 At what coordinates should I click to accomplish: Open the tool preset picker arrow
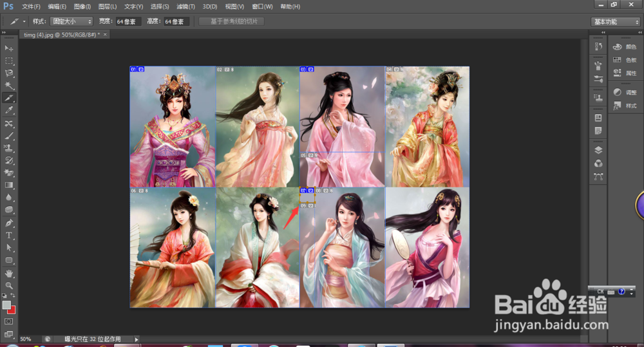tap(24, 21)
